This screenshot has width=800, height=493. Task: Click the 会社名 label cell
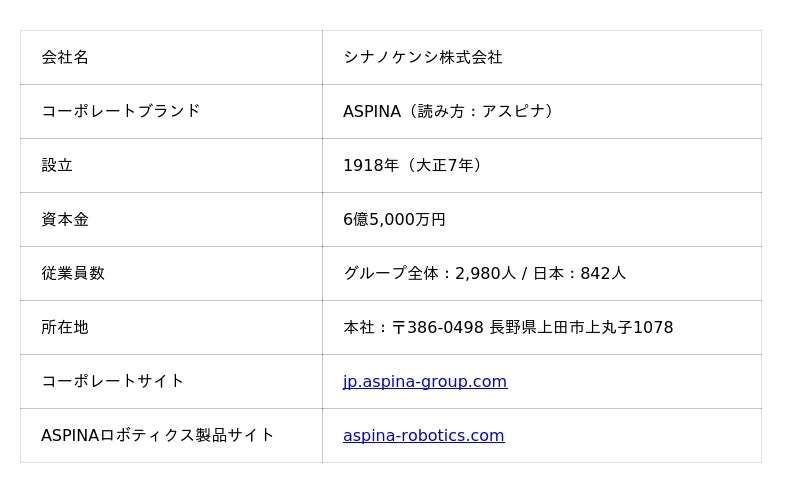[65, 58]
